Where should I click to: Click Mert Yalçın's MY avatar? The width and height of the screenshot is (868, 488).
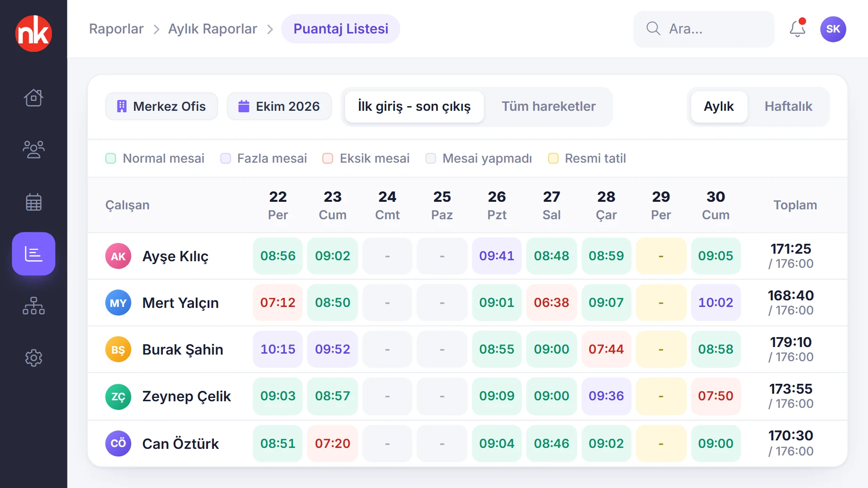click(x=118, y=303)
